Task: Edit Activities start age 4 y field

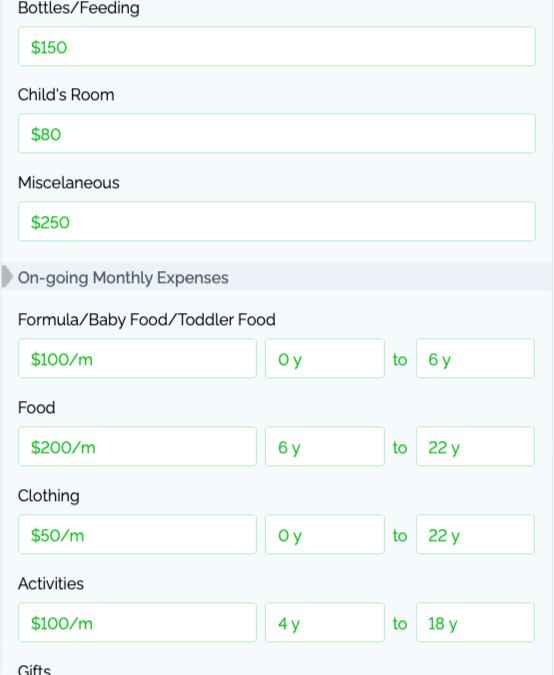Action: coord(325,622)
